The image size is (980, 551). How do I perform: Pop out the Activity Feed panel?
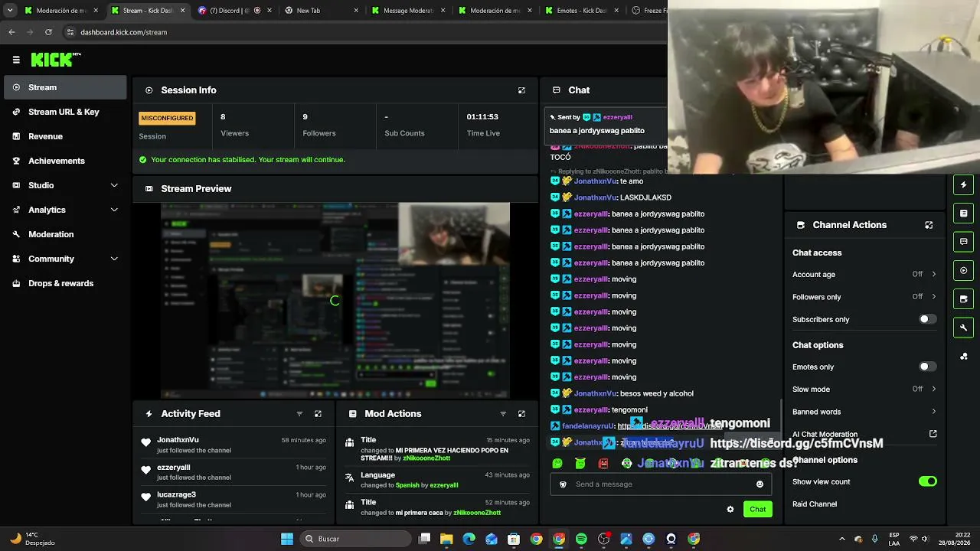318,414
